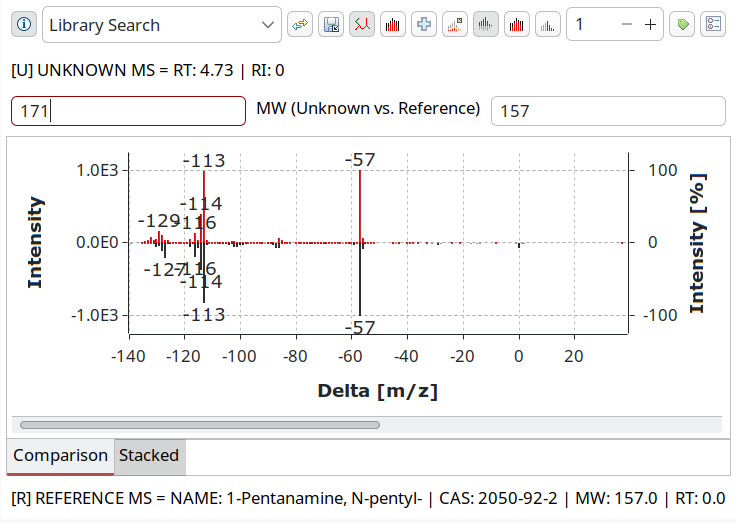Click the red and black bars icon after crossing lines
The image size is (736, 523).
click(393, 25)
